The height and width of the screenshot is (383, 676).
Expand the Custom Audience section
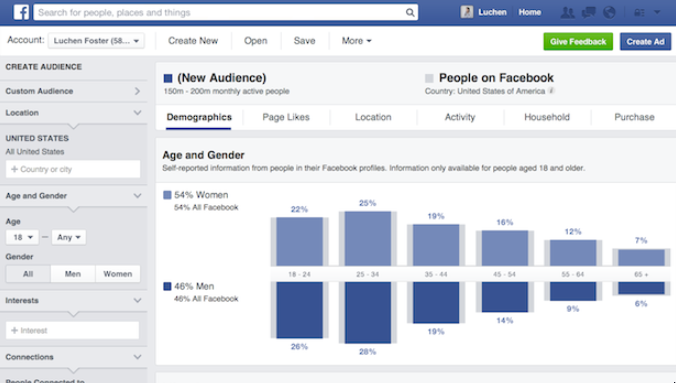[73, 91]
